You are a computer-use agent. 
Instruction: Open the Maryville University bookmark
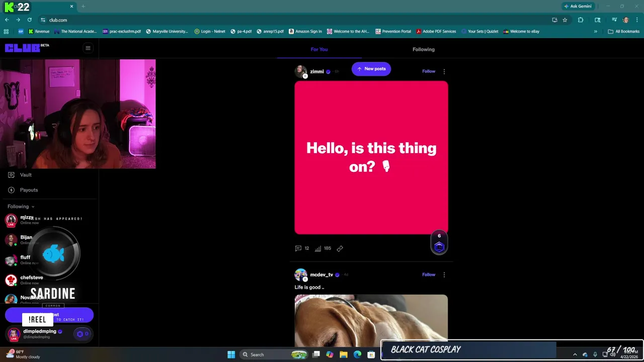point(167,31)
